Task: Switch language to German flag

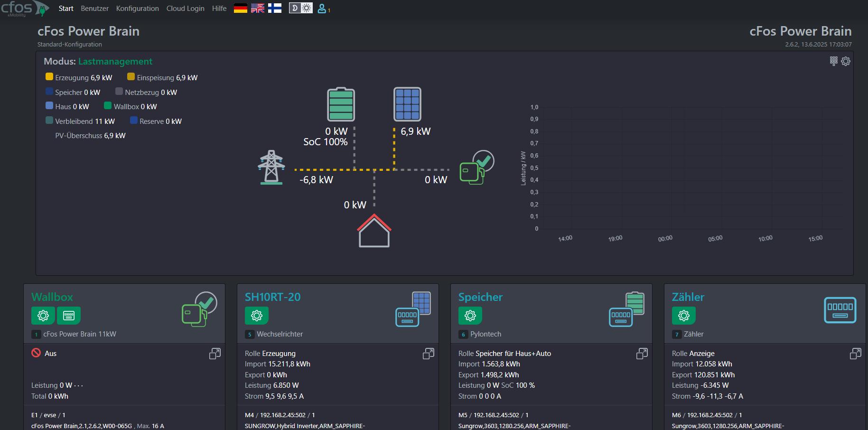Action: point(241,8)
